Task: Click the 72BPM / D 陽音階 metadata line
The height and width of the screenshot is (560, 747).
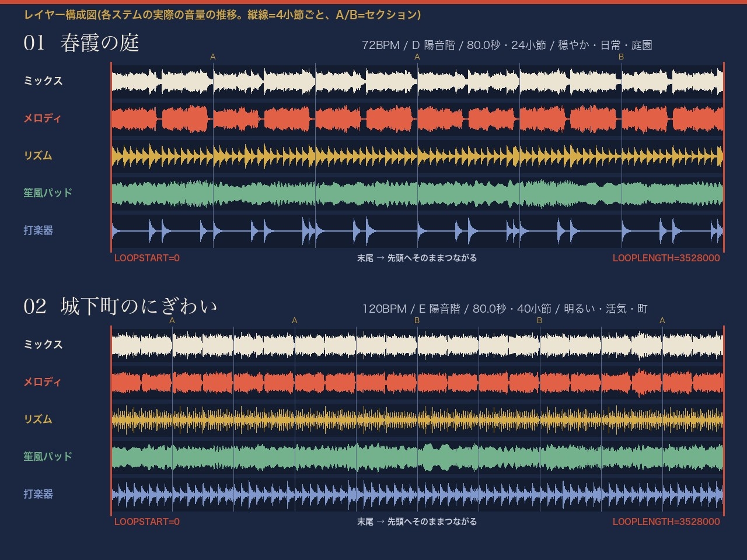Action: [x=507, y=45]
